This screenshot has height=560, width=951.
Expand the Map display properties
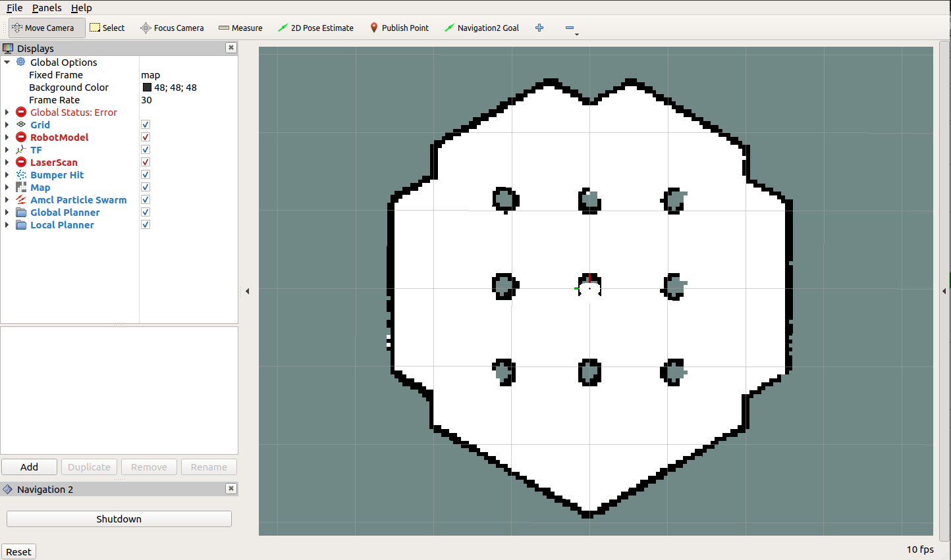[x=7, y=187]
